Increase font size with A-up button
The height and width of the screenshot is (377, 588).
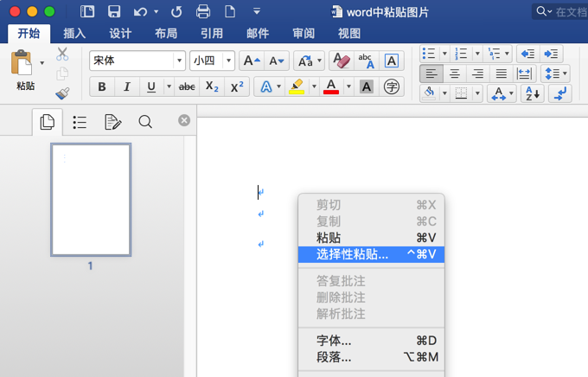click(x=252, y=61)
